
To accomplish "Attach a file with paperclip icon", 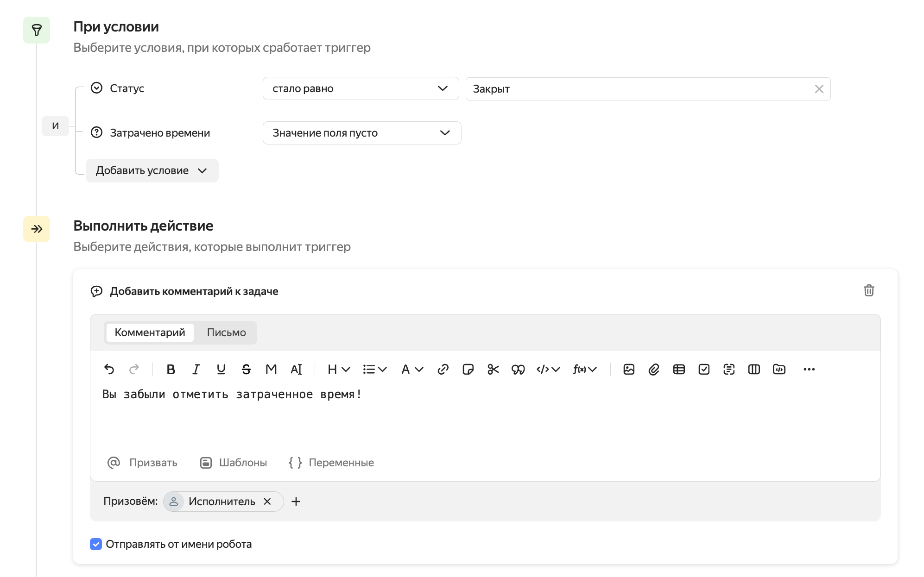I will click(653, 369).
